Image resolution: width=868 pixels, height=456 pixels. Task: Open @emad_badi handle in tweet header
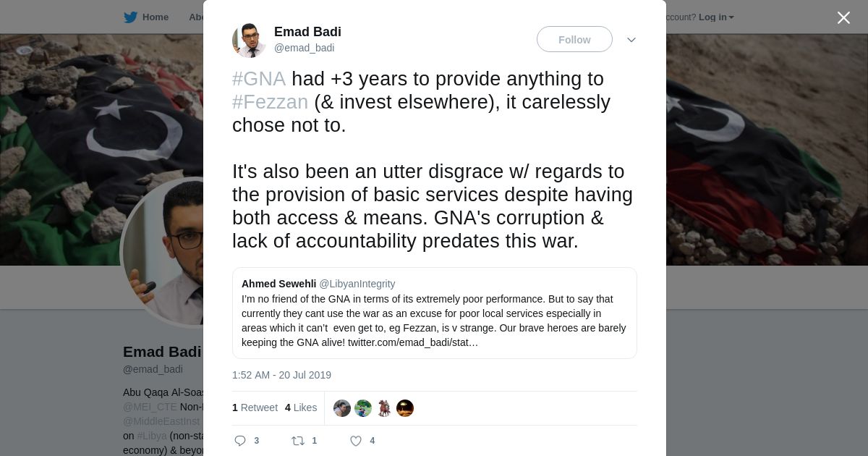coord(304,48)
